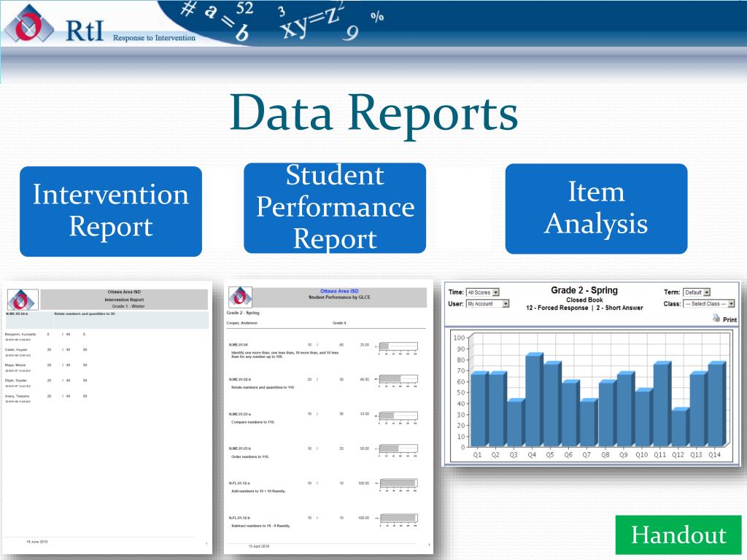Click the RtI logo in the header

click(28, 24)
